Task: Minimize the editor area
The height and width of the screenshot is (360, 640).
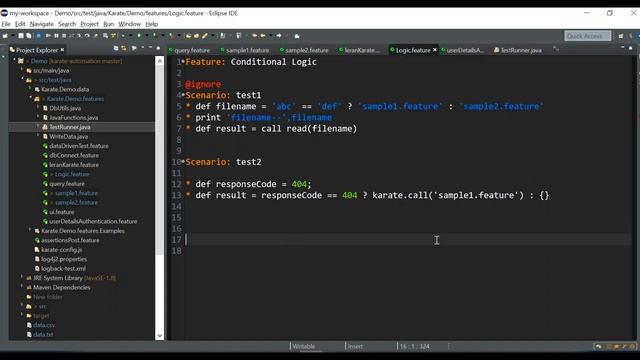Action: [x=622, y=48]
